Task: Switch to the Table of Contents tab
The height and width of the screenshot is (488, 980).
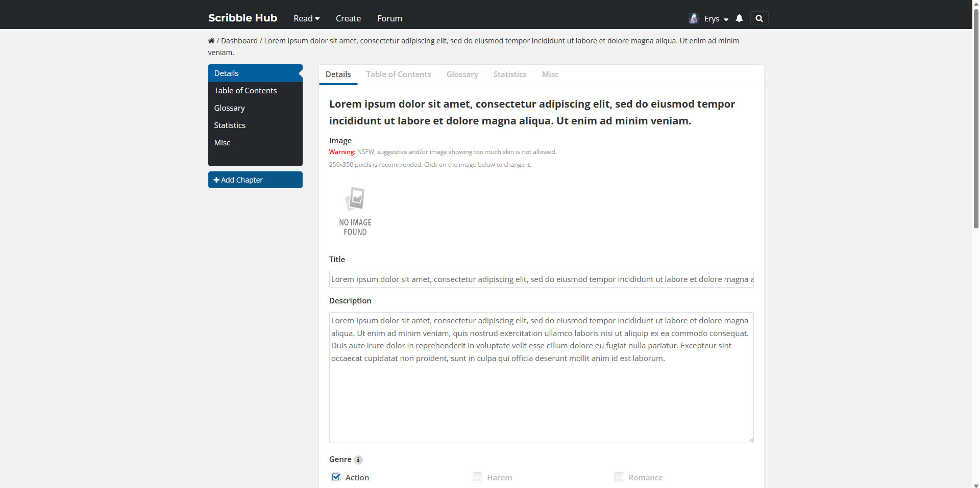Action: 398,74
